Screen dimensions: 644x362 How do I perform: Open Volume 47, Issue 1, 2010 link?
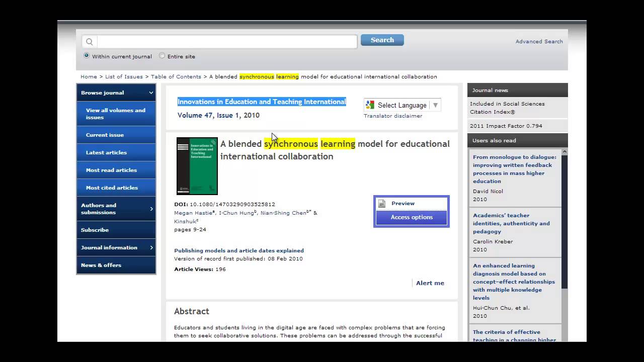pos(218,115)
